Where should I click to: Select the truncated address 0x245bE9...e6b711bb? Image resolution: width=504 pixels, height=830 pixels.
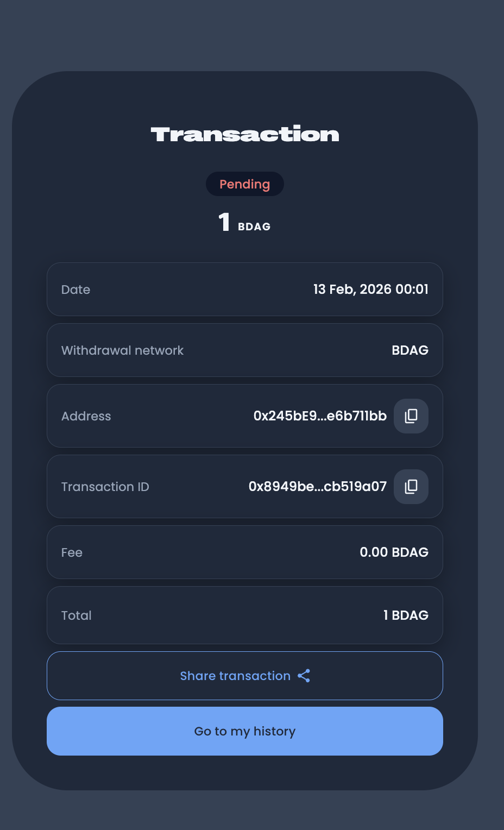(320, 416)
